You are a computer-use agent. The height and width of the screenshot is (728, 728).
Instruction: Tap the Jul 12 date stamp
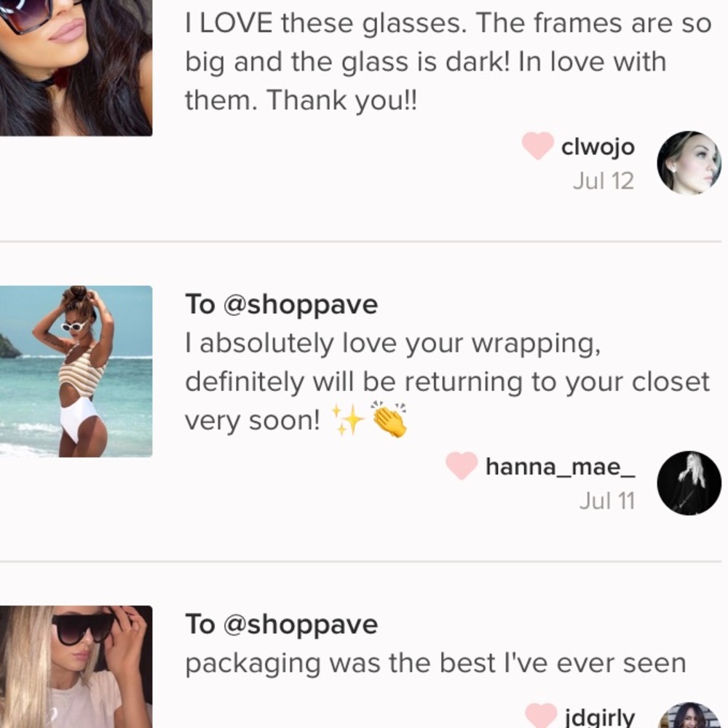(x=603, y=181)
